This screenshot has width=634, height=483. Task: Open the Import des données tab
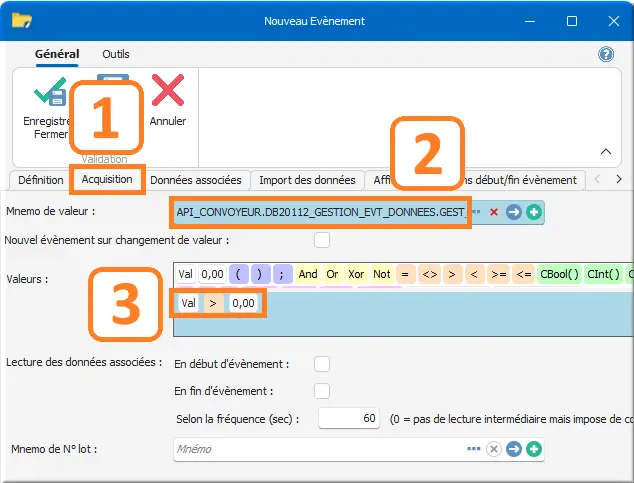pos(307,180)
